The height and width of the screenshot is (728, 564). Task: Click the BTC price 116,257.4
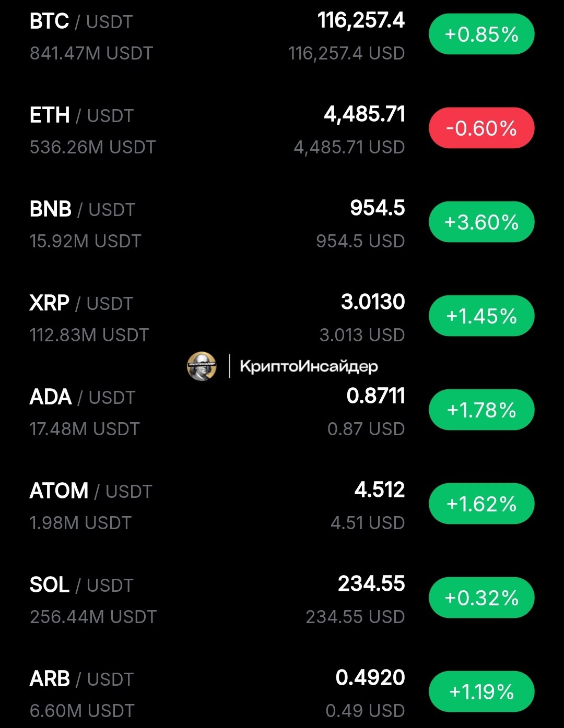(x=361, y=21)
